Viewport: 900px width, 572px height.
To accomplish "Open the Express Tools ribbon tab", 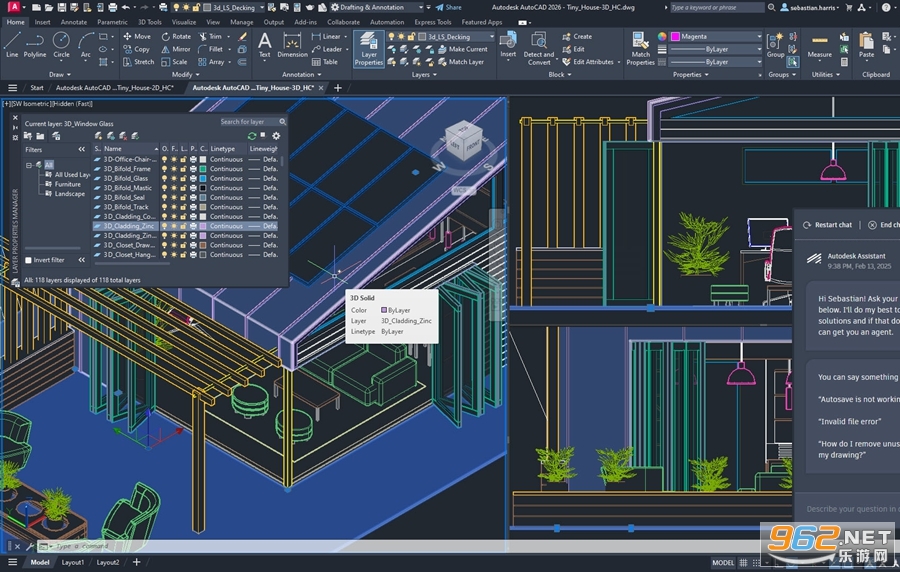I will [433, 22].
